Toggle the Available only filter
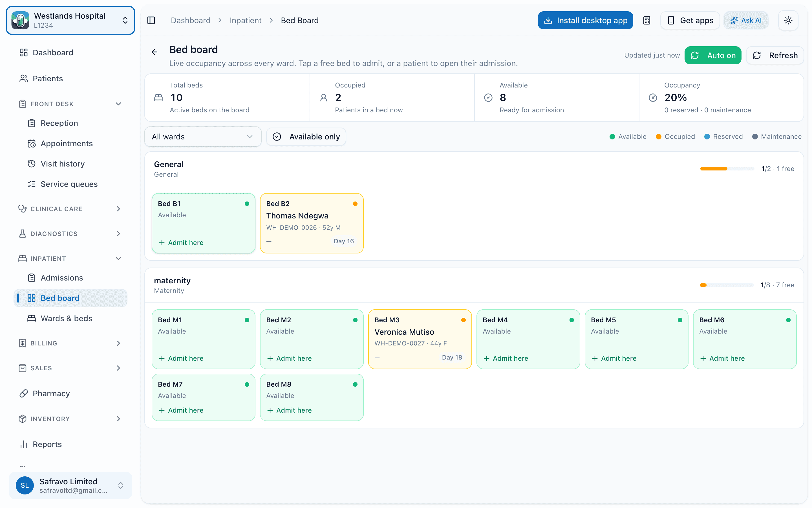The image size is (812, 508). point(306,137)
